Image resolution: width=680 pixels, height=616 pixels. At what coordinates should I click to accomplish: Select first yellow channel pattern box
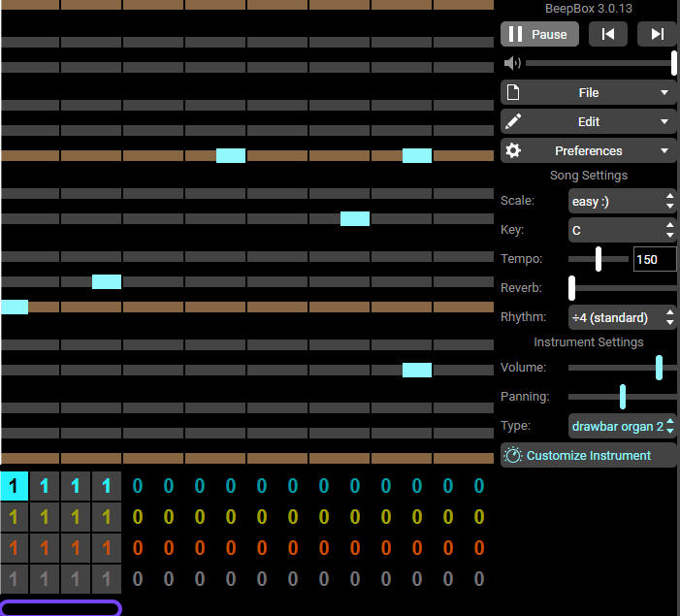click(14, 517)
